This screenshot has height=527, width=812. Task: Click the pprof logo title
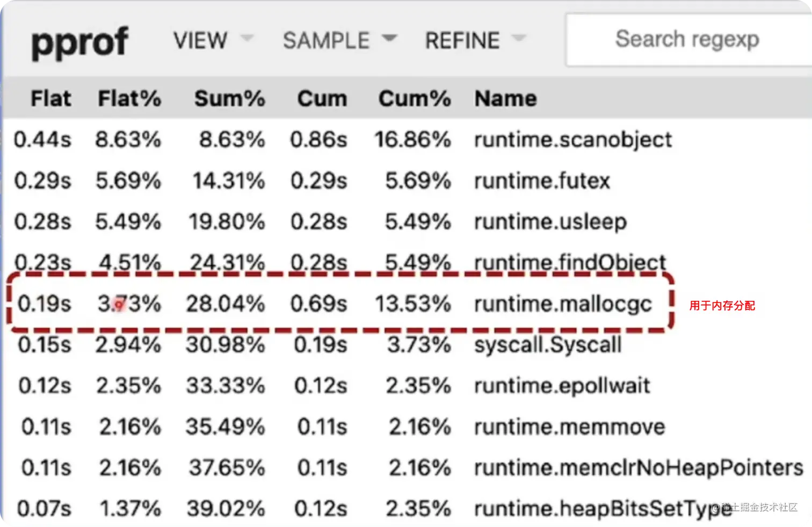pos(79,42)
